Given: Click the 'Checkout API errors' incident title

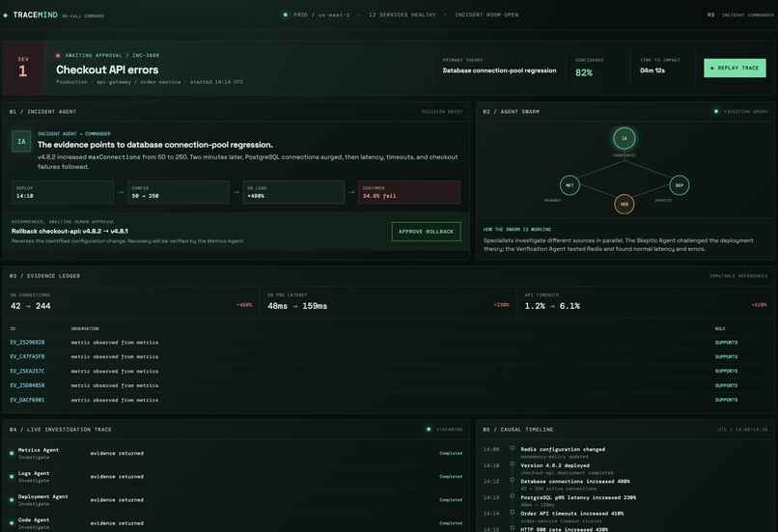Looking at the screenshot, I should 107,70.
